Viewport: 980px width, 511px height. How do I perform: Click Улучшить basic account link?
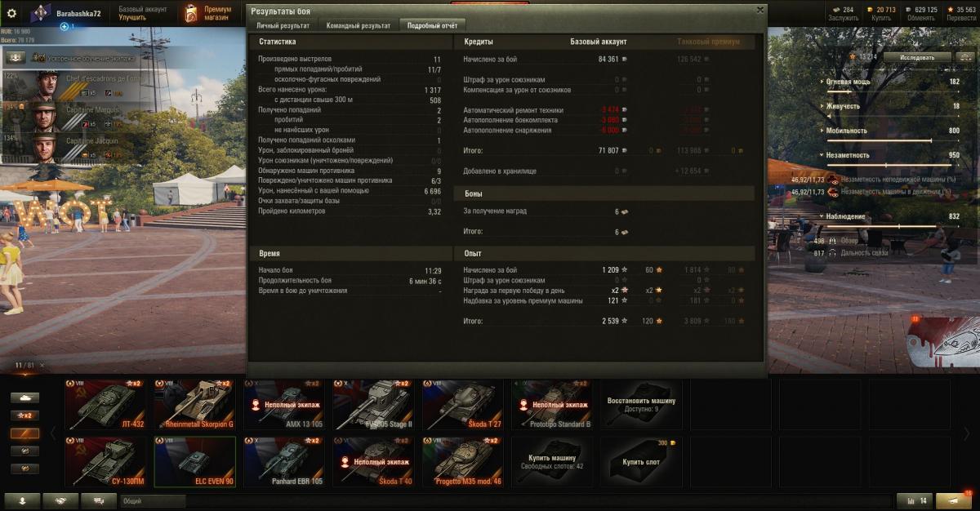coord(132,17)
